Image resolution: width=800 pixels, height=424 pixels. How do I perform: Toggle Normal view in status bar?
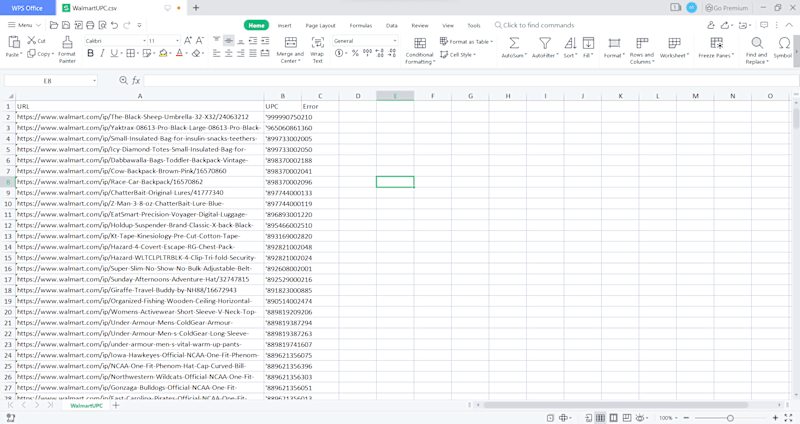pyautogui.click(x=601, y=418)
